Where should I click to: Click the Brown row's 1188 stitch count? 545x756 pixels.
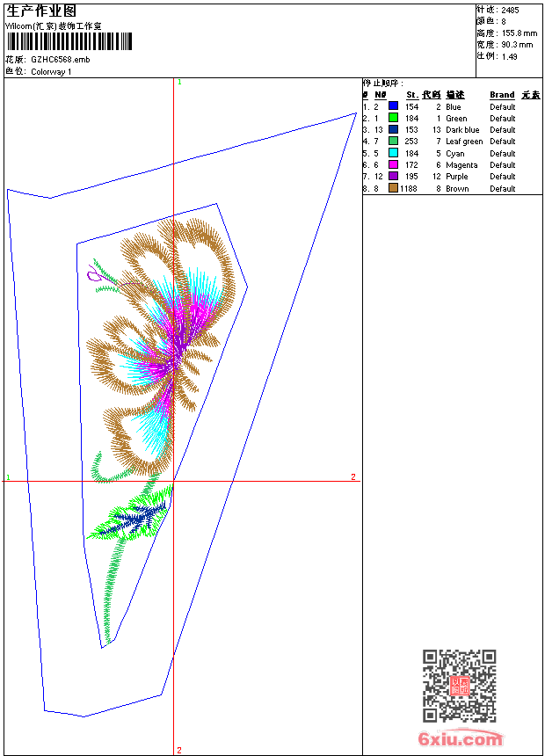coord(409,188)
